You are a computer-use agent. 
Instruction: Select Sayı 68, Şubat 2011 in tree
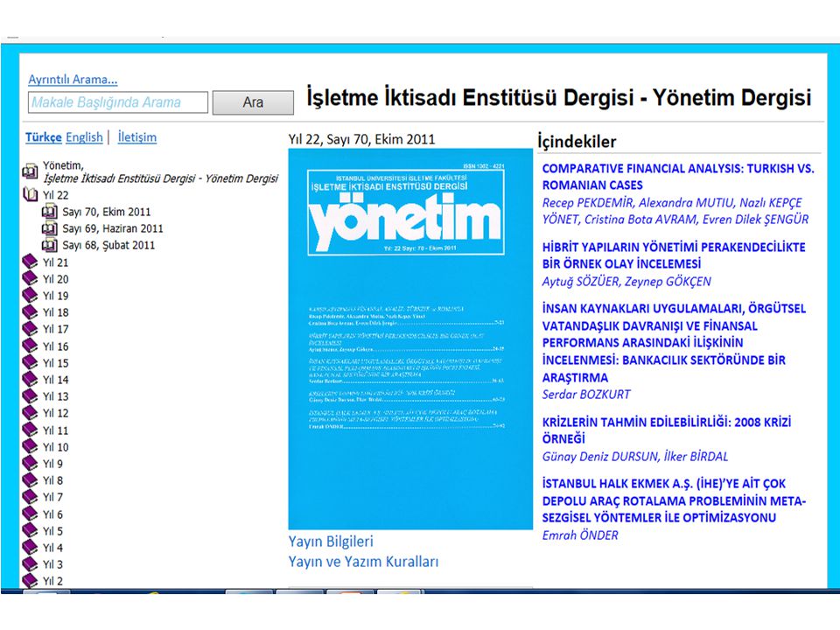tap(108, 245)
